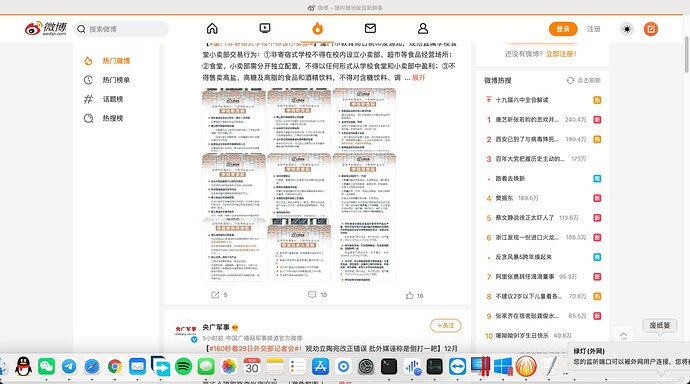Open the messages envelope icon

(370, 29)
